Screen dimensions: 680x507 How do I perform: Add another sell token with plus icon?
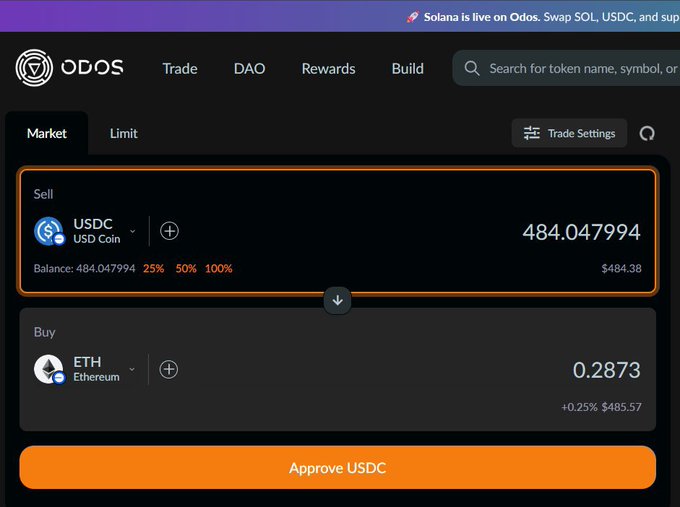[169, 231]
